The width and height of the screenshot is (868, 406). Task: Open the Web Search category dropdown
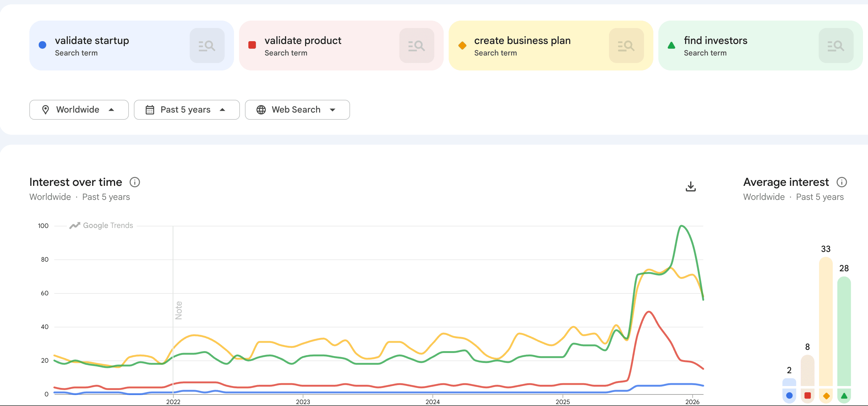tap(297, 110)
